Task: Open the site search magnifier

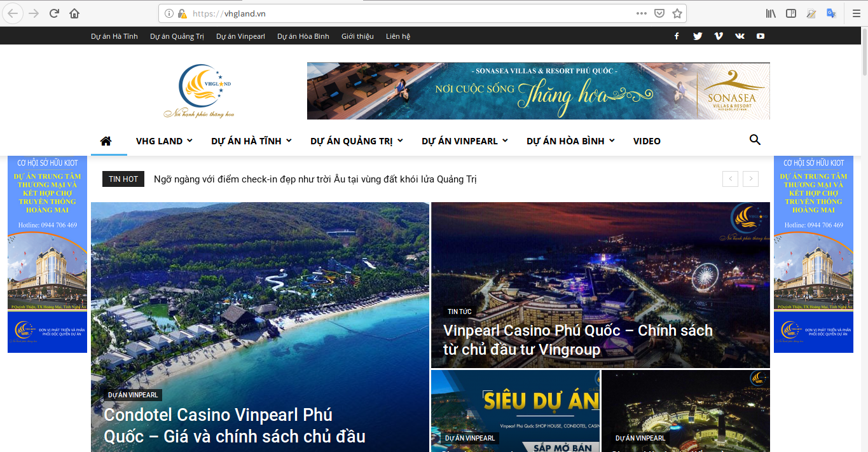Action: tap(755, 140)
